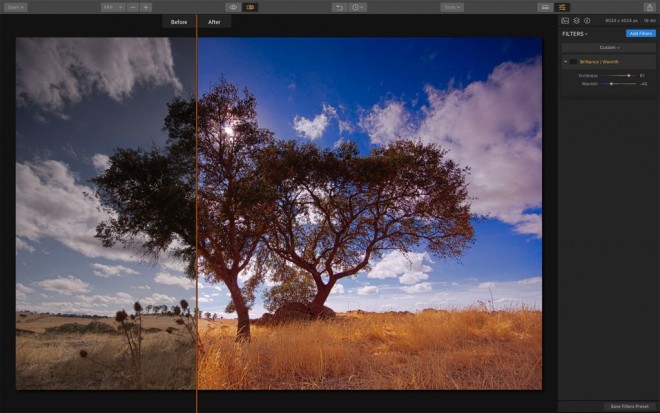Click the Add Filters button

[x=641, y=34]
